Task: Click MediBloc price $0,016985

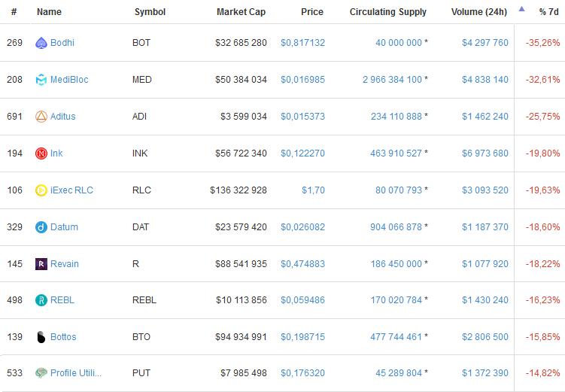Action: (x=302, y=80)
